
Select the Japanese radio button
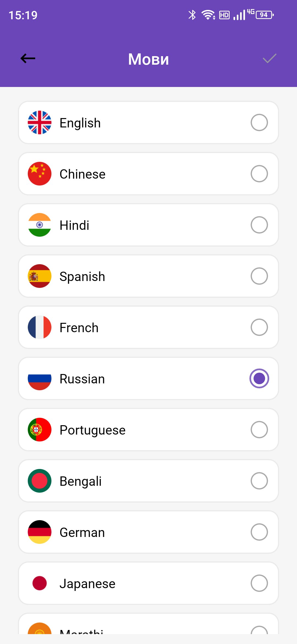tap(259, 583)
